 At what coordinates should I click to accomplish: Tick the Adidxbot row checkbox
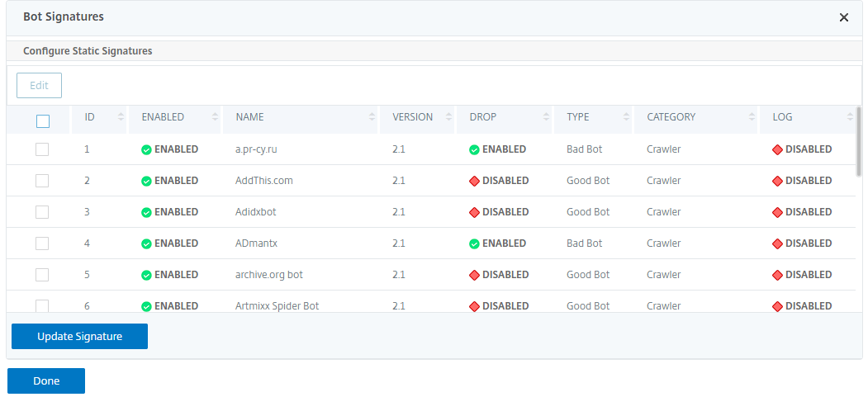coord(42,212)
